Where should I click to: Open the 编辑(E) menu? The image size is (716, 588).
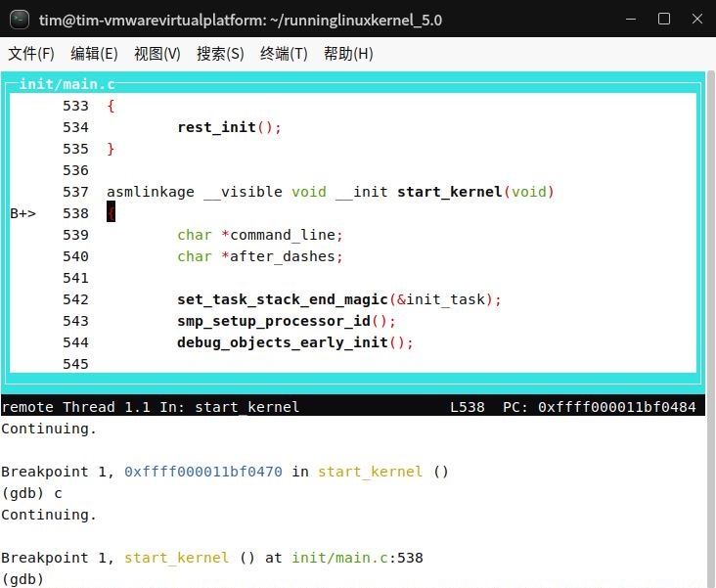[94, 54]
